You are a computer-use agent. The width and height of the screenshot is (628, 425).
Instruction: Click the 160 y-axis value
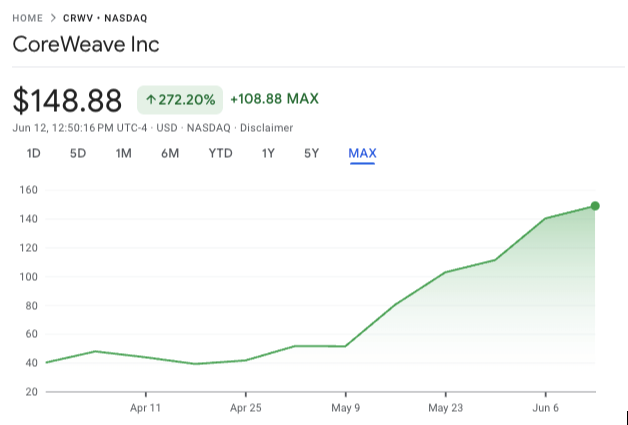coord(28,190)
